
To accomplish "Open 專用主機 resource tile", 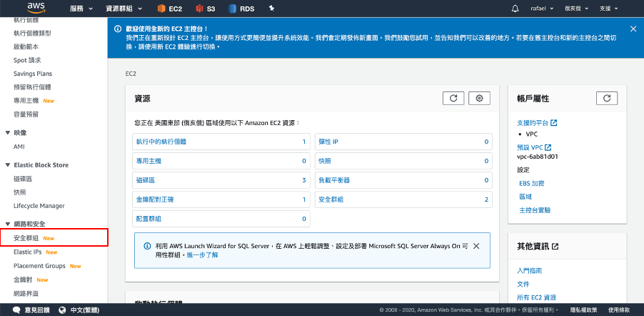I will click(221, 161).
